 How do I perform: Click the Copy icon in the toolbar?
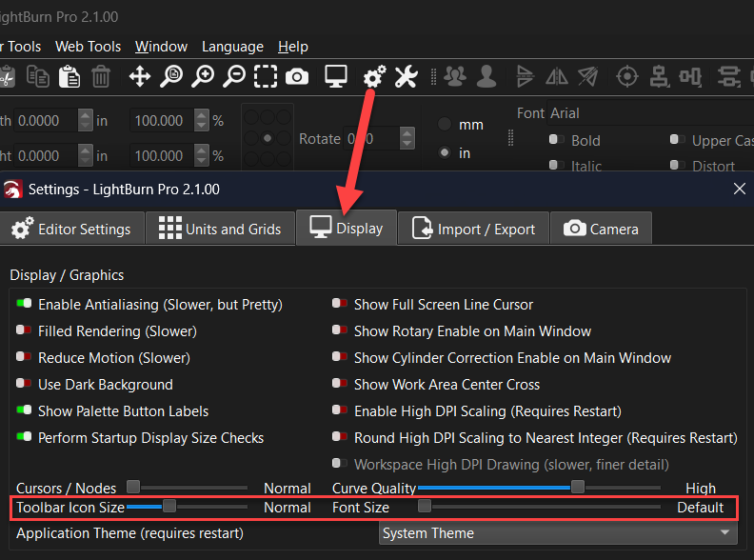pos(38,76)
